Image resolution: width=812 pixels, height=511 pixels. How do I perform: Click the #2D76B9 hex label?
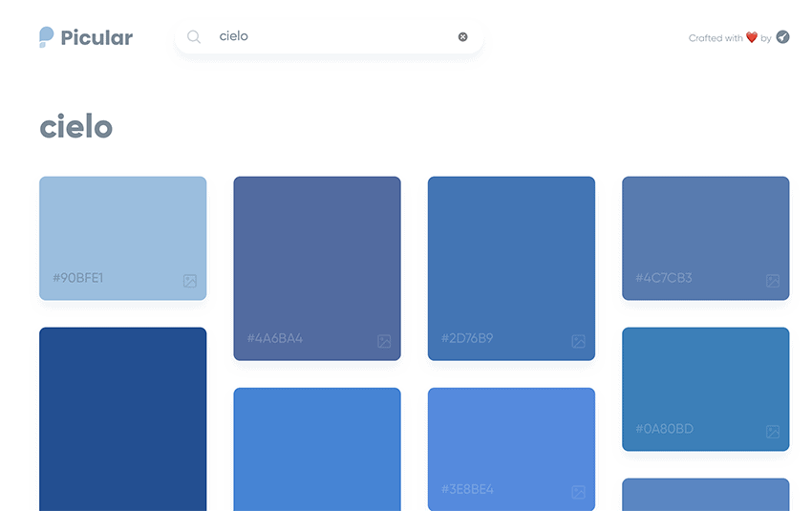[x=467, y=338]
